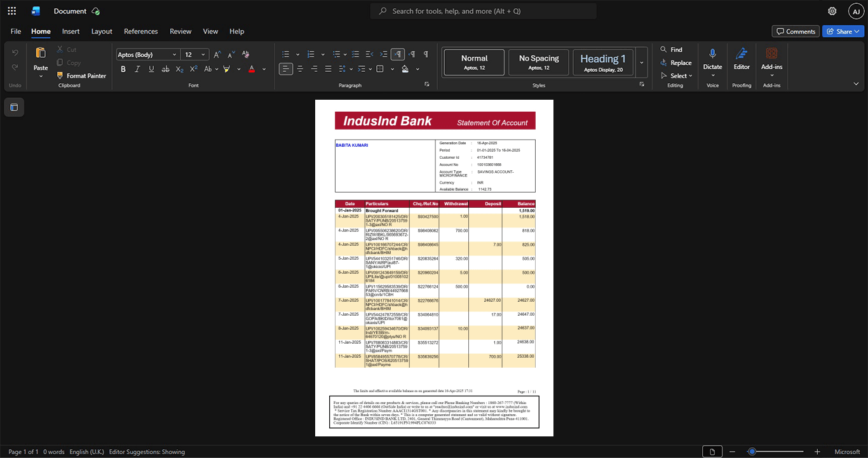
Task: Open font color dropdown arrow
Action: pyautogui.click(x=264, y=69)
